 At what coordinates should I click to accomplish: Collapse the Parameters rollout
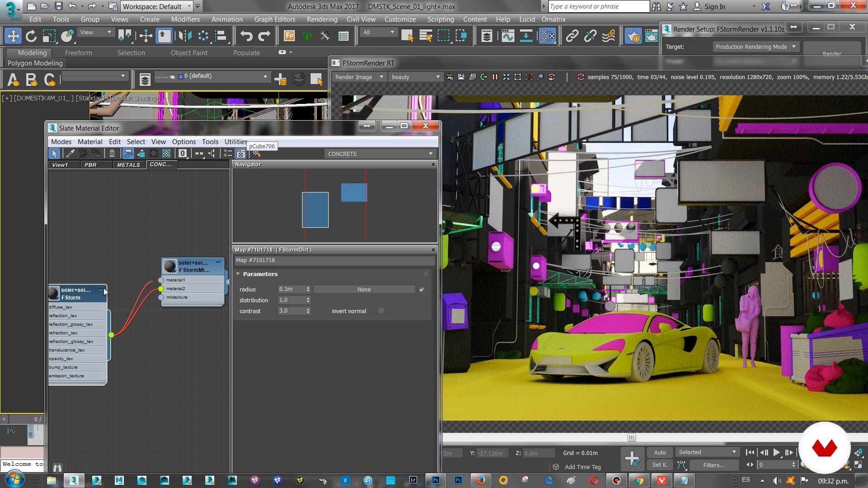(x=238, y=274)
